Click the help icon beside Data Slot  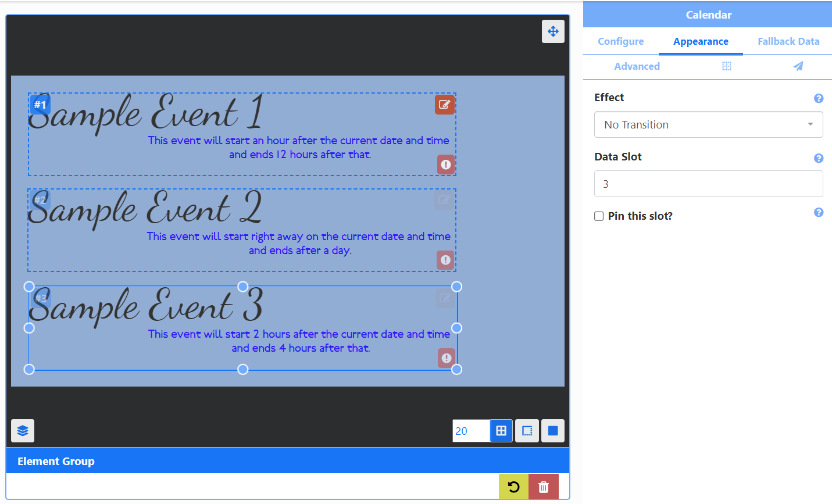pos(818,158)
